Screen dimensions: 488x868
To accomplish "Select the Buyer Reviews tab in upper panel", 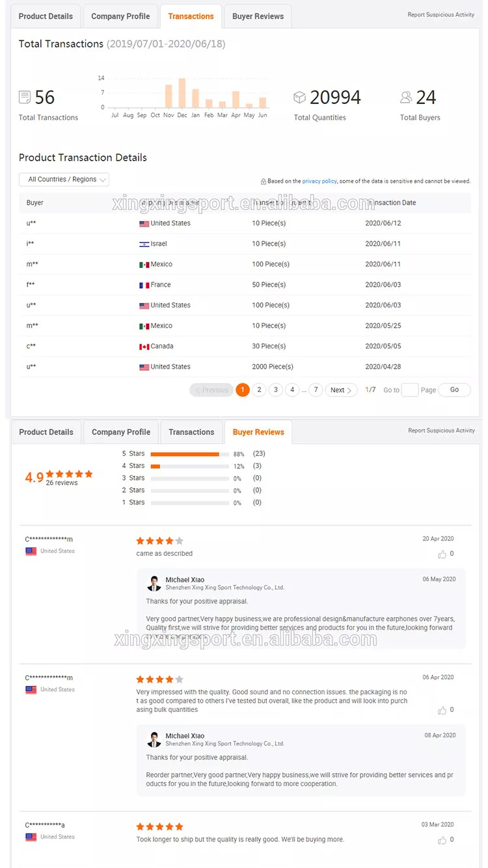I will point(258,16).
